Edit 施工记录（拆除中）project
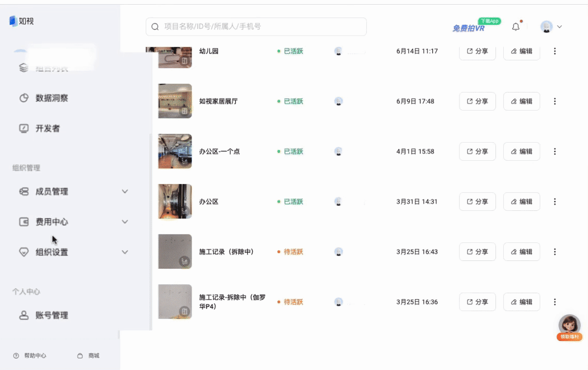Viewport: 588px width, 370px height. 522,252
